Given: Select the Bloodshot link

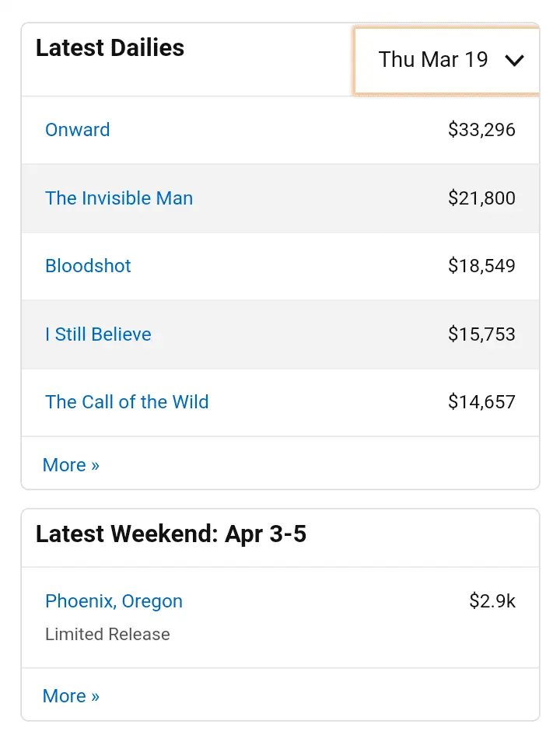Looking at the screenshot, I should pyautogui.click(x=88, y=266).
